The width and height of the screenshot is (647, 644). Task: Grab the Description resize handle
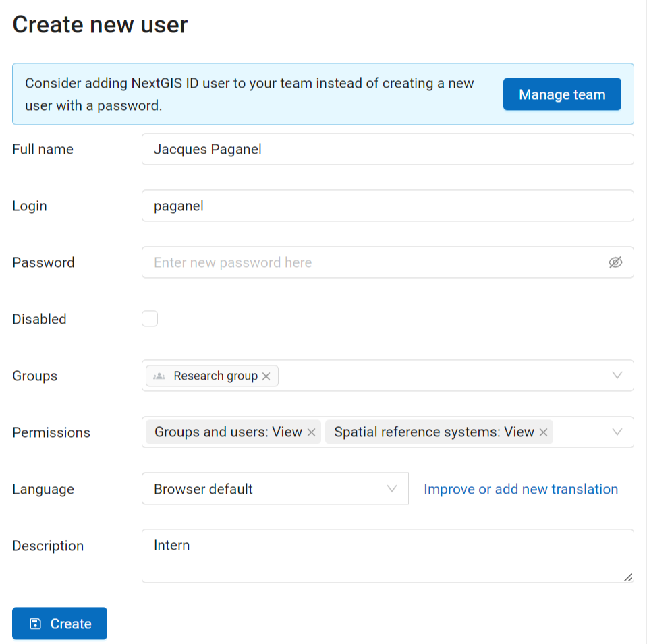[628, 578]
